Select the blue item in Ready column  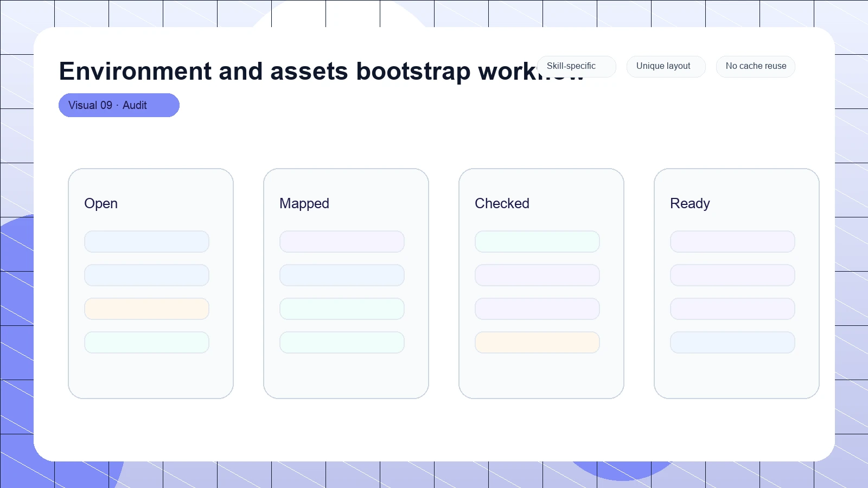(x=732, y=343)
